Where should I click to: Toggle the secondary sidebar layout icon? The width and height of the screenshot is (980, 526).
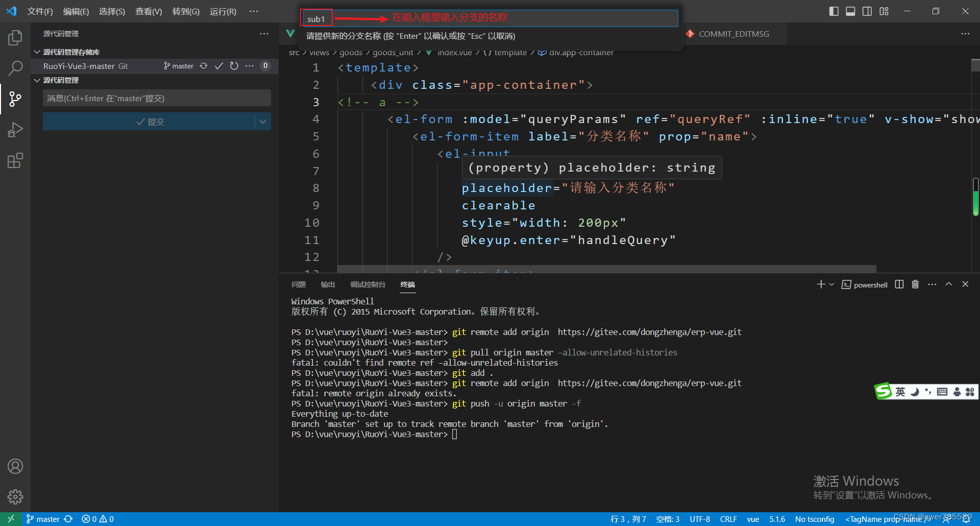point(867,11)
